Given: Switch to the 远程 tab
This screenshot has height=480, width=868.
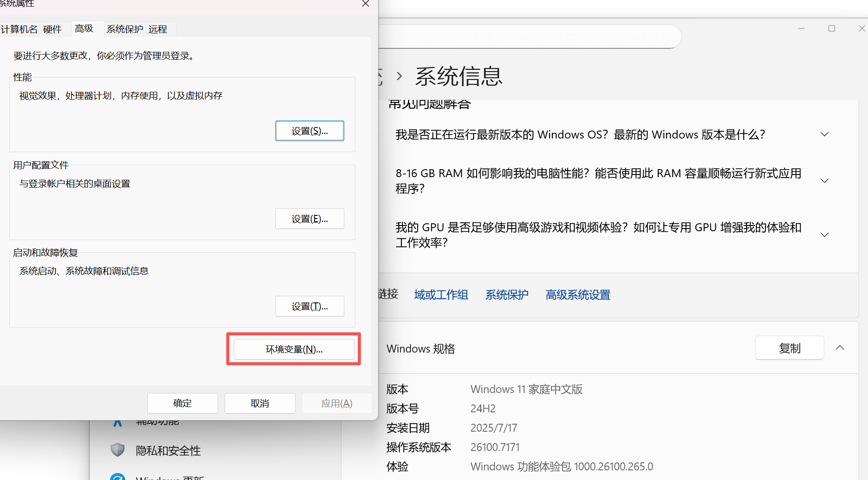Looking at the screenshot, I should tap(158, 29).
